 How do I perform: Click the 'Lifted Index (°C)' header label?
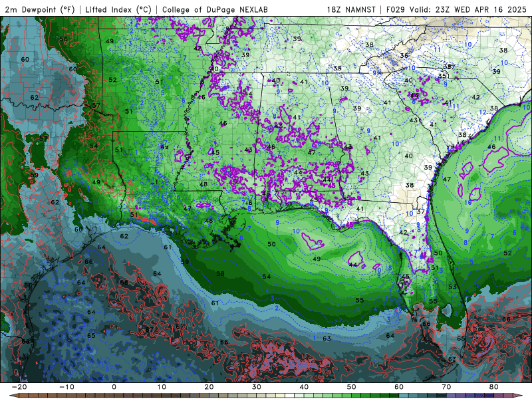(118, 9)
